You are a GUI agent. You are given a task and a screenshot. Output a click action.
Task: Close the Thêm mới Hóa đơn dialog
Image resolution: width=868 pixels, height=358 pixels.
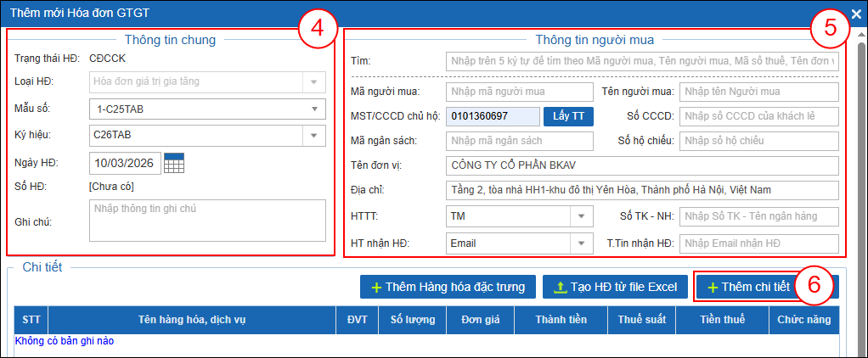[x=856, y=14]
